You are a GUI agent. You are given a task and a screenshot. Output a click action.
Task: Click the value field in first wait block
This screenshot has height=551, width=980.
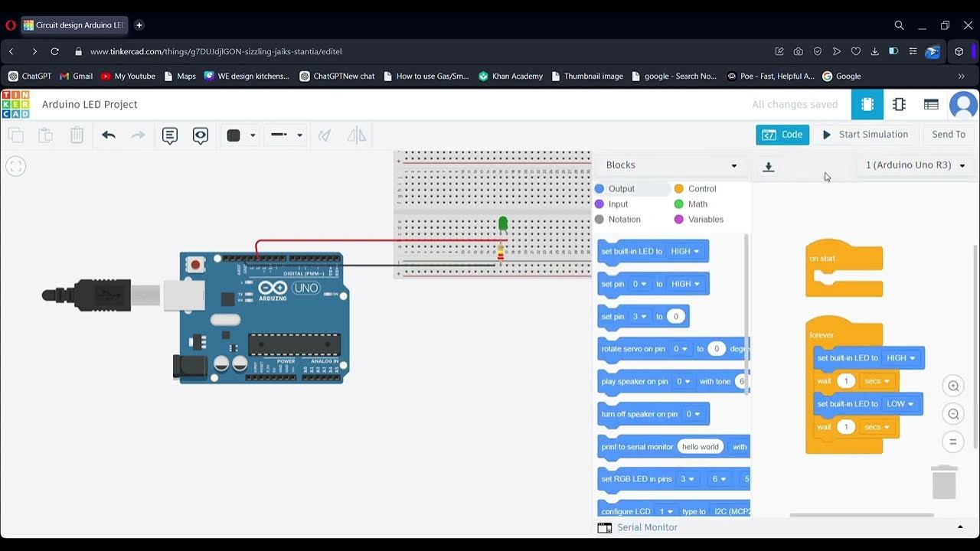tap(845, 381)
